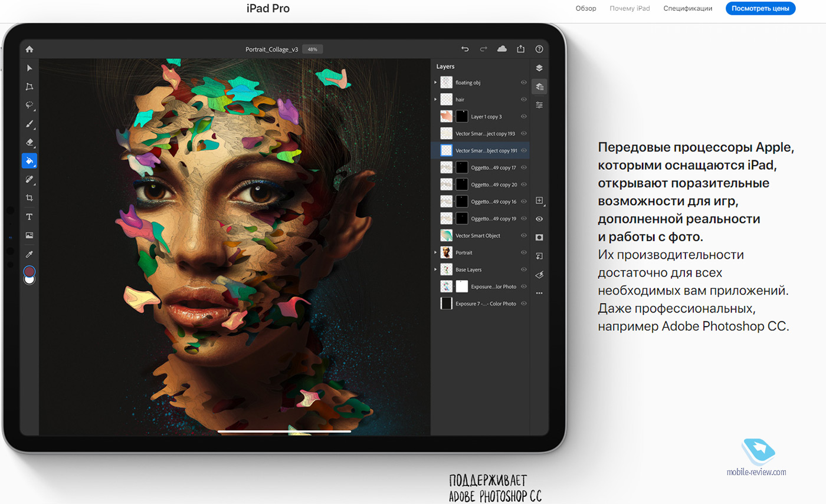Select the Crop tool
This screenshot has height=504, width=826.
click(x=29, y=198)
